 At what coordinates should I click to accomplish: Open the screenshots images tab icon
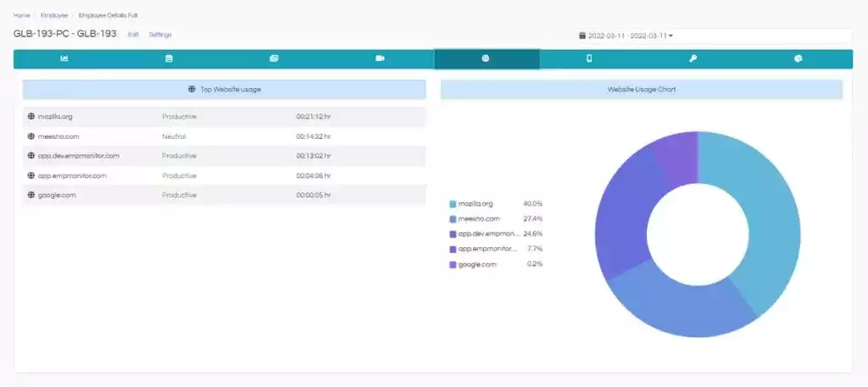tap(274, 58)
